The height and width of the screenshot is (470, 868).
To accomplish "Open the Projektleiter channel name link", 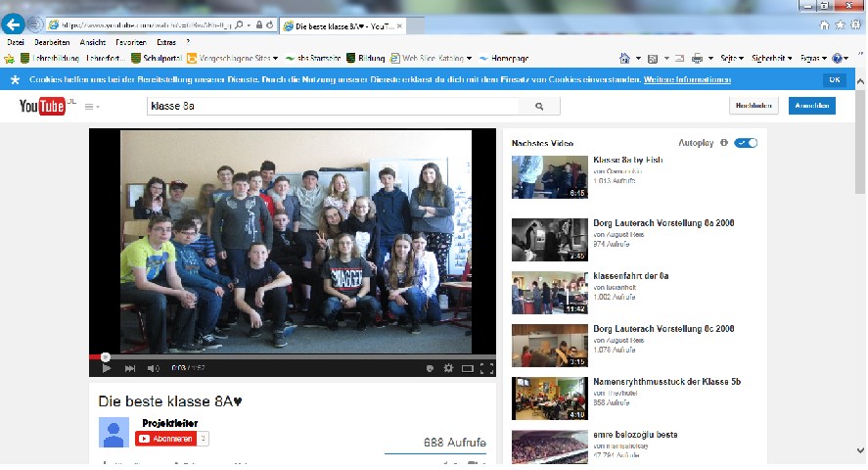I will pos(170,423).
